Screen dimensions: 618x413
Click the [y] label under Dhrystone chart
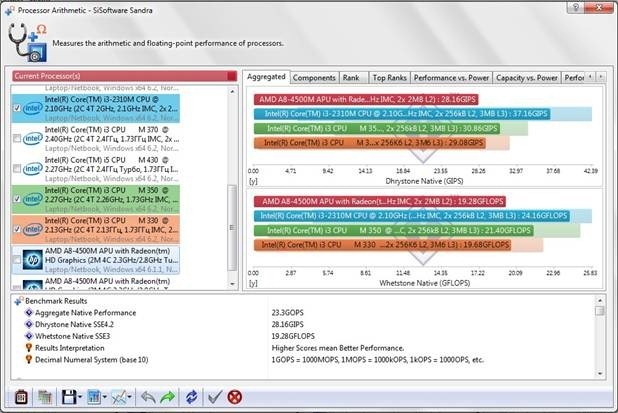click(x=253, y=182)
